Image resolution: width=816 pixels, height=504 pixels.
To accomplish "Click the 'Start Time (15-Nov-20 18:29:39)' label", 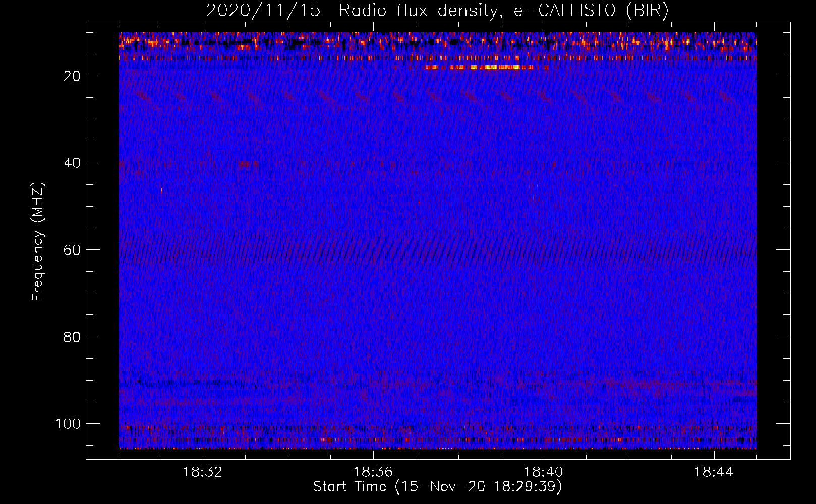I will tap(437, 487).
